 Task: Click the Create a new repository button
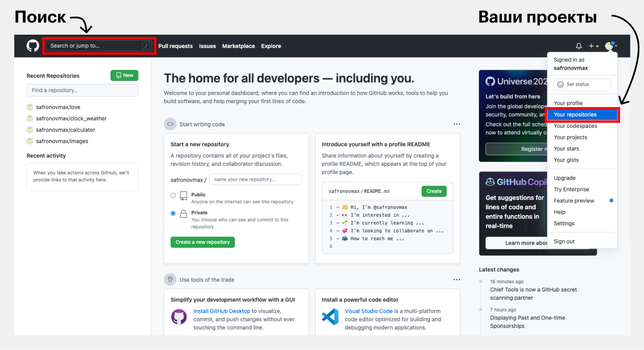(x=203, y=242)
